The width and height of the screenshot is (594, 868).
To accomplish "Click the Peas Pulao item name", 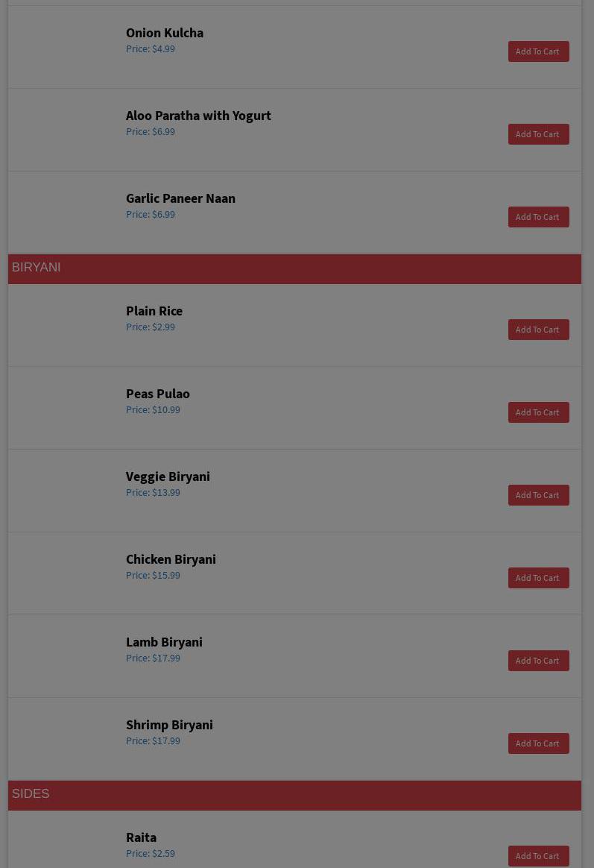I will [x=158, y=394].
